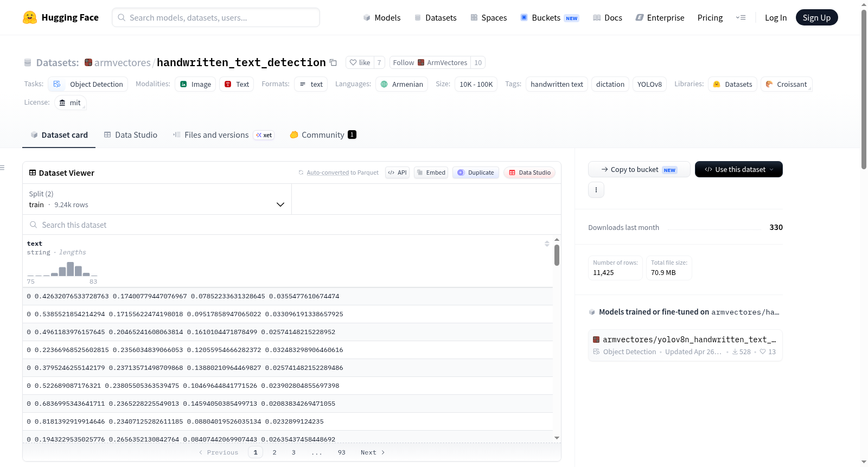Select the Datasets library tag
The width and height of the screenshot is (868, 467).
(732, 84)
